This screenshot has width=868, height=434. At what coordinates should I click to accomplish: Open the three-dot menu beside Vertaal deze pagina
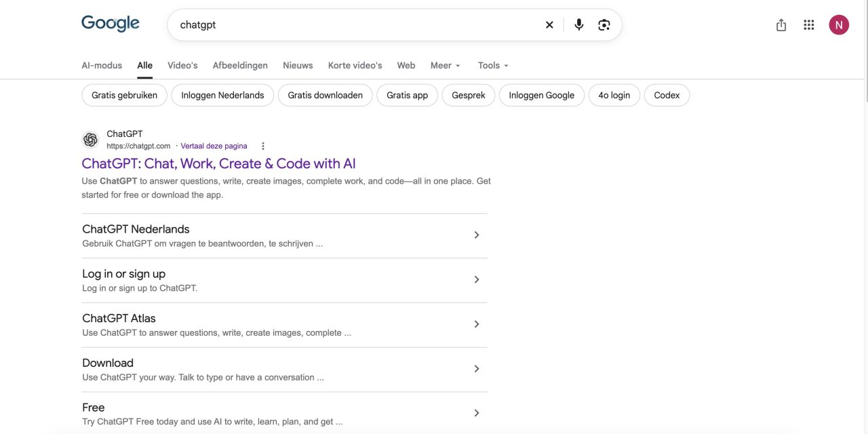pyautogui.click(x=263, y=146)
